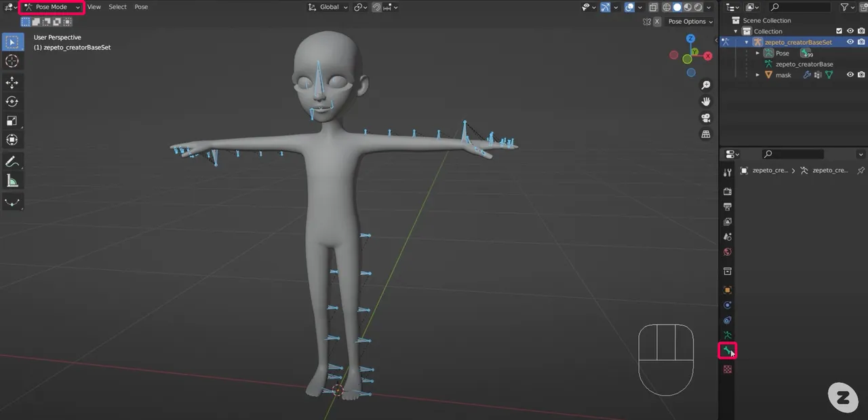Image resolution: width=868 pixels, height=420 pixels.
Task: Activate the Annotate tool
Action: click(x=12, y=161)
